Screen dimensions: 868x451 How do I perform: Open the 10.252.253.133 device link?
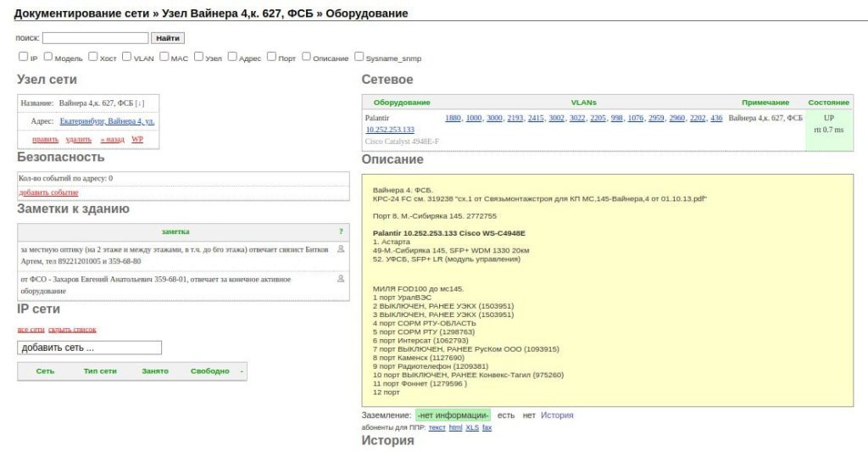390,130
